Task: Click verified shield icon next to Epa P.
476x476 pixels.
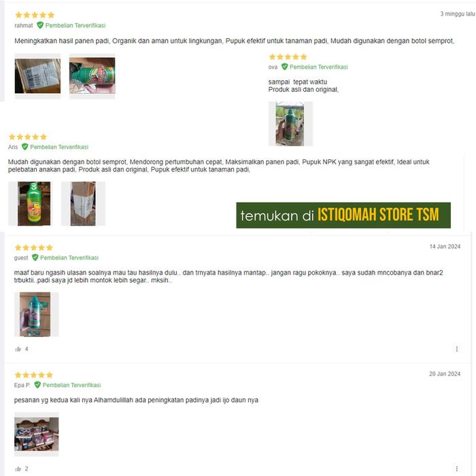Action: point(37,385)
